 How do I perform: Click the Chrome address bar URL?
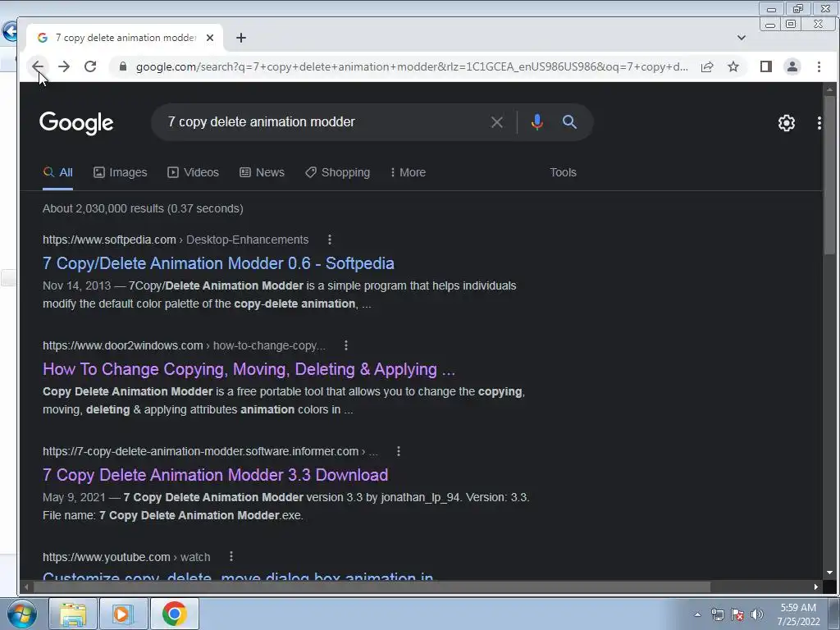[x=412, y=66]
